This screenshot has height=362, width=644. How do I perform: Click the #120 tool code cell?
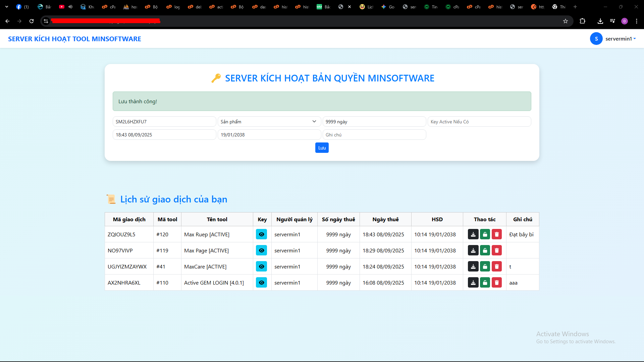(x=167, y=234)
